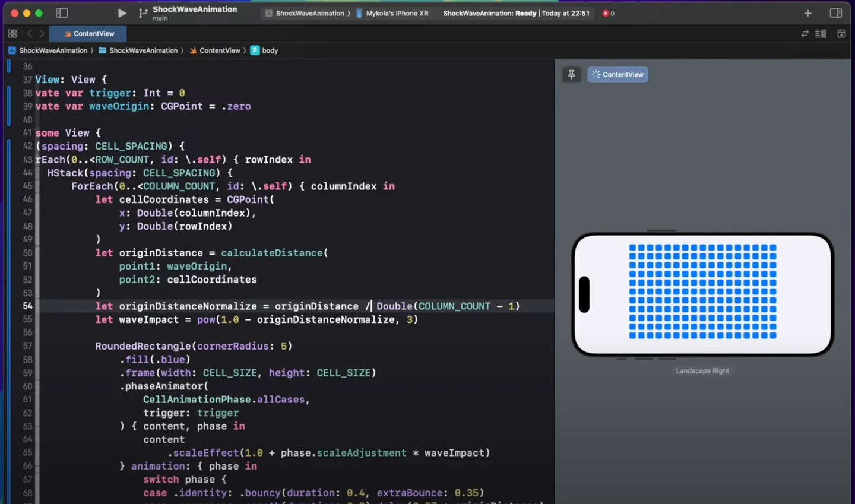Click the Landscape Right label under the preview
855x504 pixels.
702,371
